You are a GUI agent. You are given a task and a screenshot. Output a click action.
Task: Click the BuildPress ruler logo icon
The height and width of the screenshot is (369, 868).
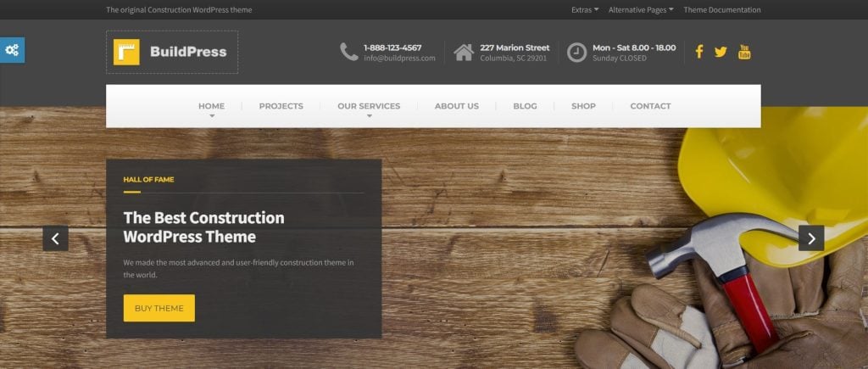click(x=126, y=52)
